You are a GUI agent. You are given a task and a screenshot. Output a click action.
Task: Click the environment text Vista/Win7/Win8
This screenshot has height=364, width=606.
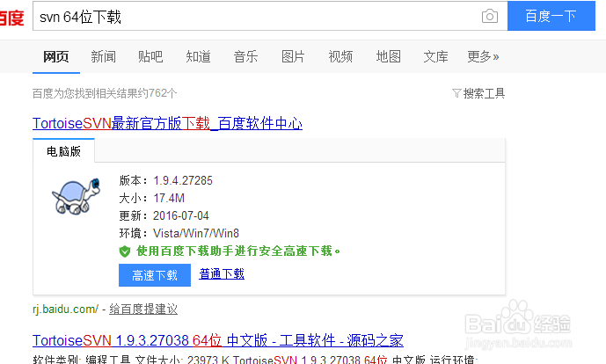click(x=196, y=233)
